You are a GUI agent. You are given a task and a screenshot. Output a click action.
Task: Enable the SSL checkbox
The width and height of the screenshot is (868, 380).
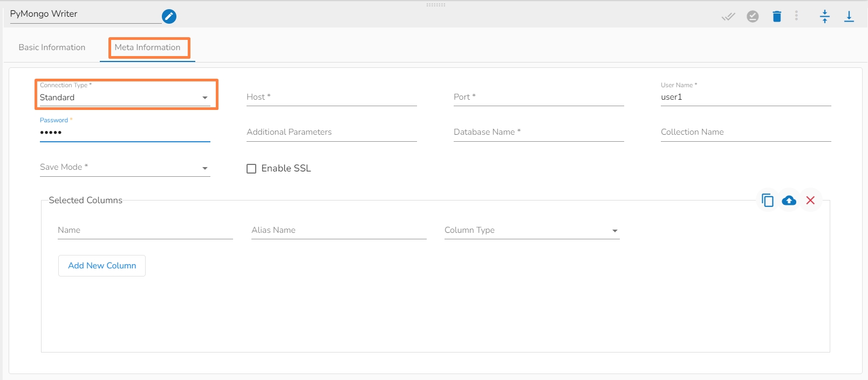pos(251,169)
